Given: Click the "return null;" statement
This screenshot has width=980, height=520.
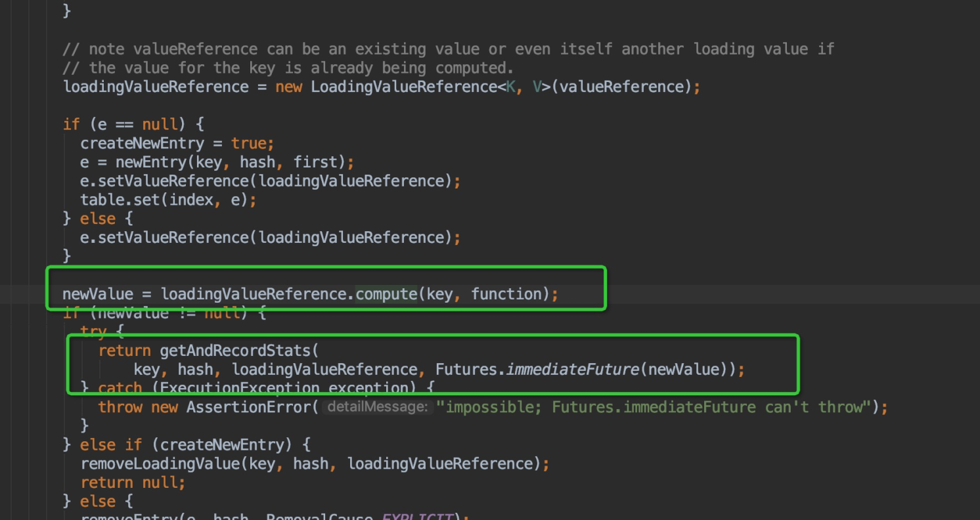Looking at the screenshot, I should click(x=133, y=483).
